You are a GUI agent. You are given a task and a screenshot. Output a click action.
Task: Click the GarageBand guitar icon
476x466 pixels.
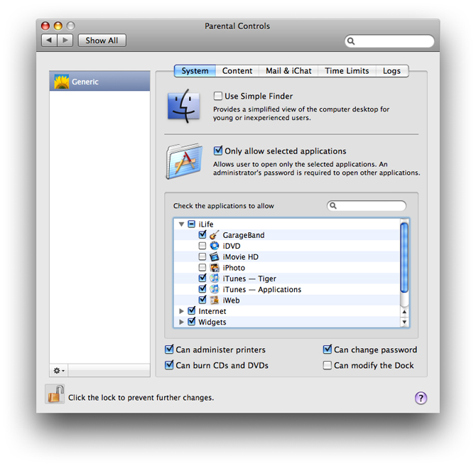(x=214, y=234)
